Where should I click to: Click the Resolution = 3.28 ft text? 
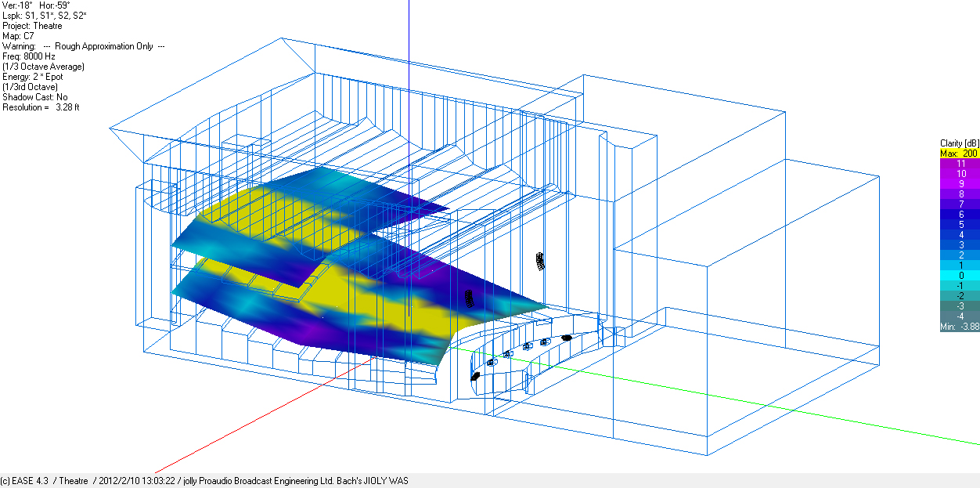41,107
